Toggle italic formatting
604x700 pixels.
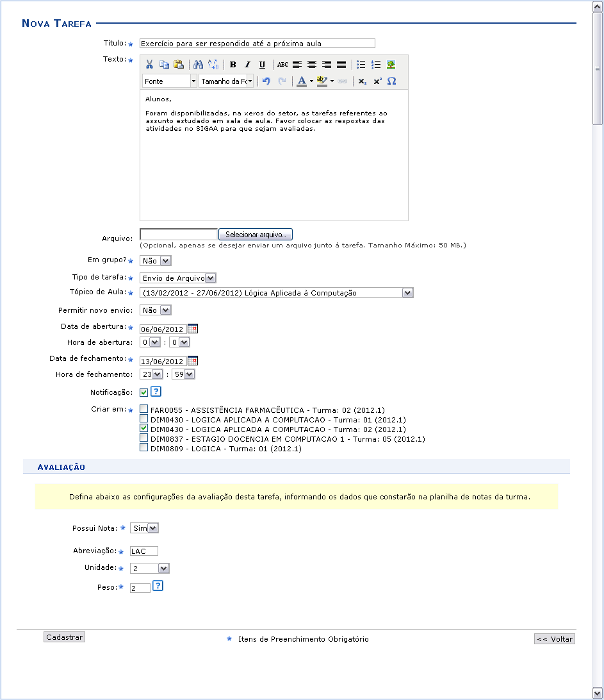coord(248,65)
